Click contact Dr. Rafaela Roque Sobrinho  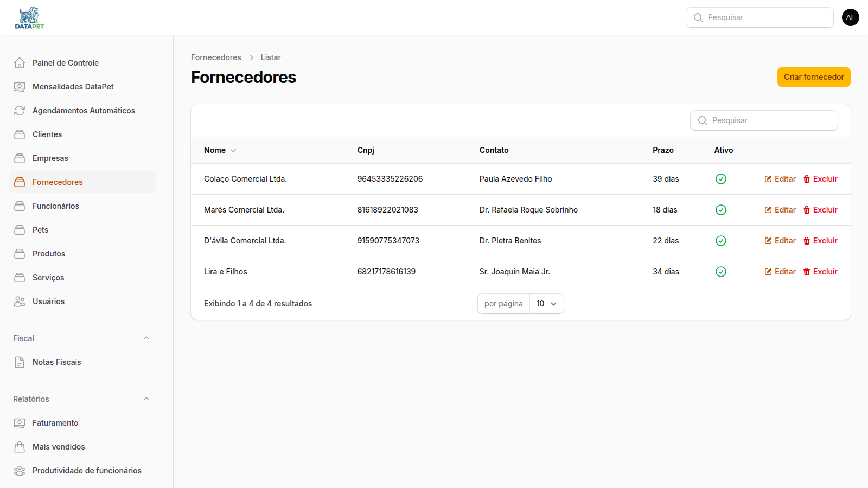click(x=528, y=210)
